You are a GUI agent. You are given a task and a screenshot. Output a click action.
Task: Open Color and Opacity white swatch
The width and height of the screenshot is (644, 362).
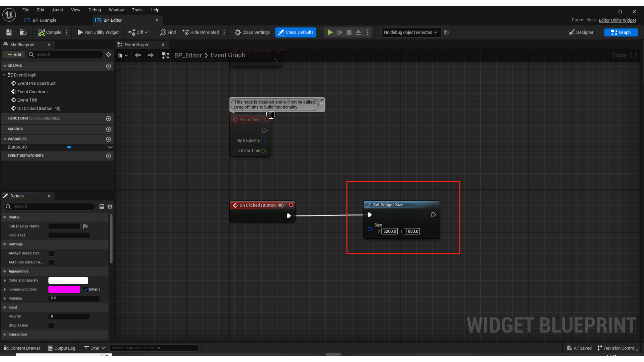tap(68, 281)
